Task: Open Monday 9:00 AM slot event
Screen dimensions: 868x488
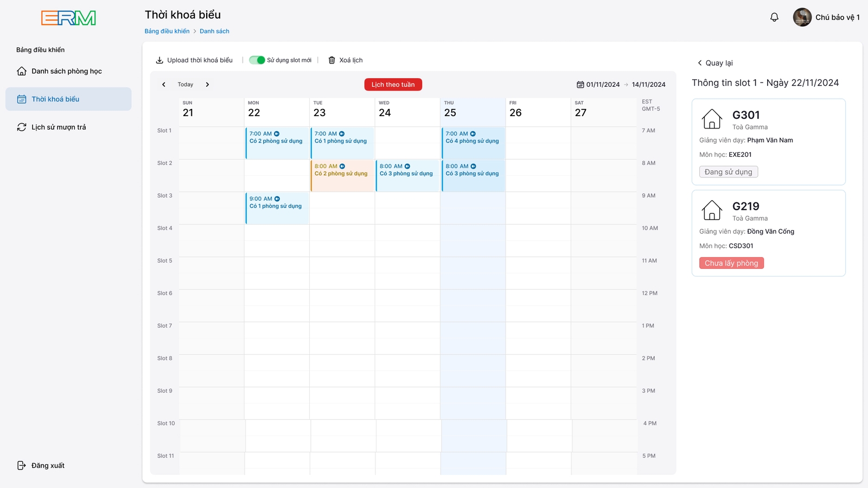Action: [277, 208]
